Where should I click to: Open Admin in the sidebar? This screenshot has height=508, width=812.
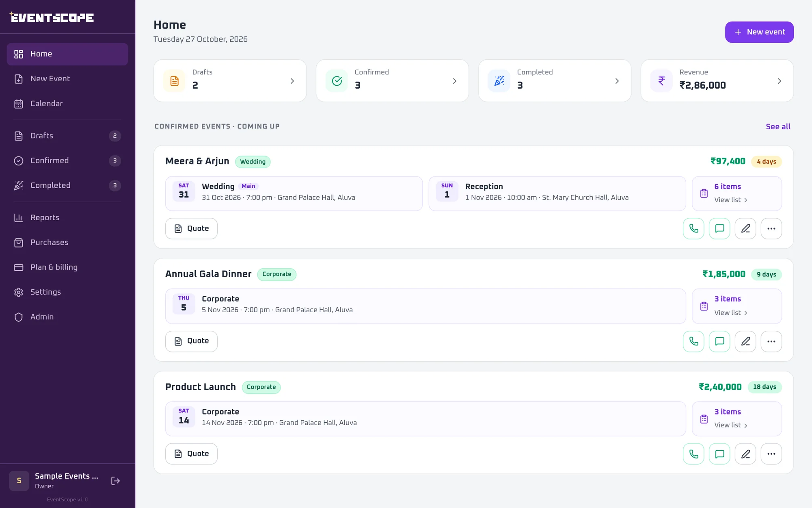[x=67, y=317]
